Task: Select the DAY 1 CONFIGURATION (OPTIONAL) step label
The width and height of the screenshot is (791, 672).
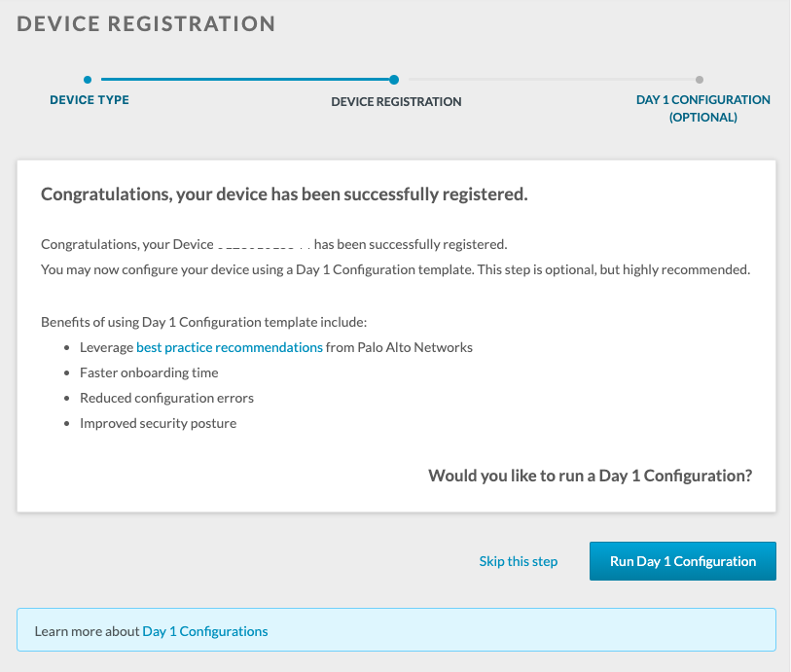Action: tap(702, 108)
